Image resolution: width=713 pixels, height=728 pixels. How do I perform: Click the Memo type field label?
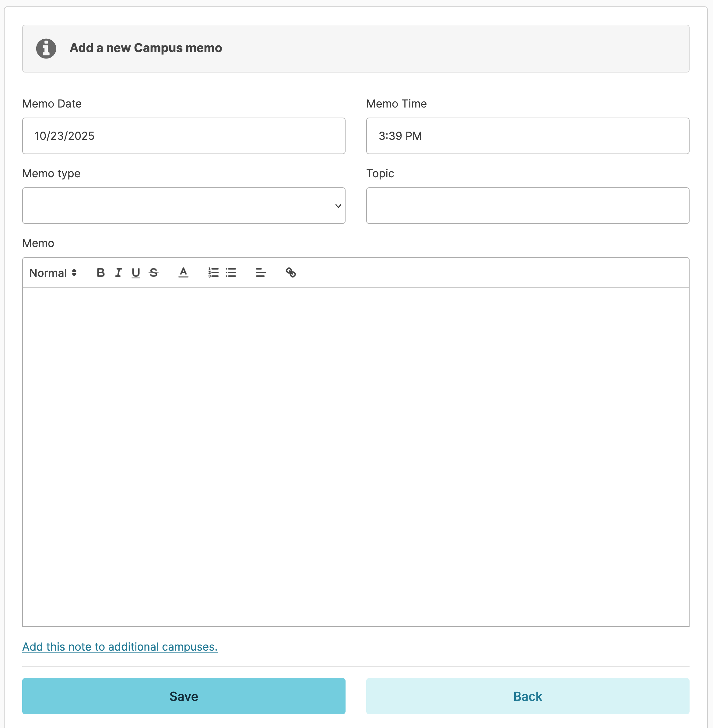click(x=51, y=174)
